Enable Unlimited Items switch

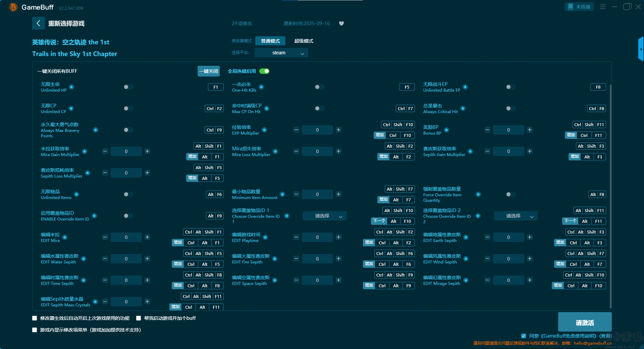[x=128, y=194]
